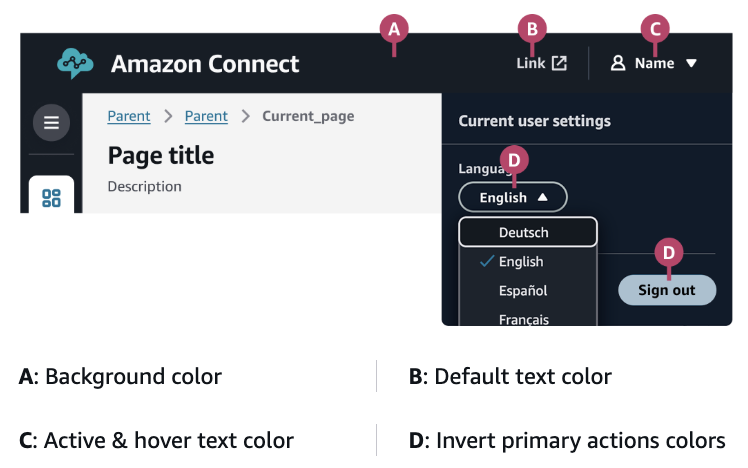The height and width of the screenshot is (468, 748).
Task: Go to the first Parent breadcrumb link
Action: click(x=129, y=116)
